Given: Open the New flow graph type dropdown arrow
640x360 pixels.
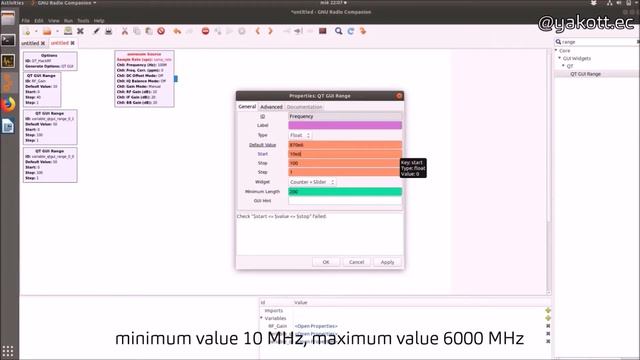Looking at the screenshot, I should [x=36, y=31].
